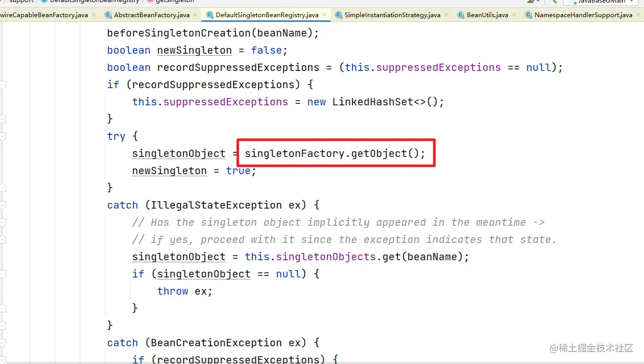Collapse the catch IllegalStateException fold marker

tap(3, 205)
